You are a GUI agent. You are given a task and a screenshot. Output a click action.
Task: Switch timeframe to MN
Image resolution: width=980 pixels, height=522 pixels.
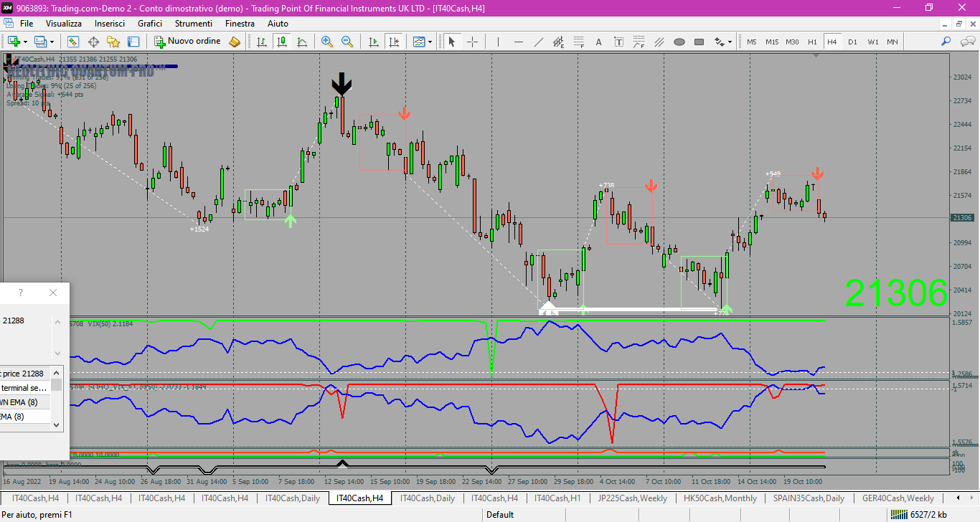892,42
